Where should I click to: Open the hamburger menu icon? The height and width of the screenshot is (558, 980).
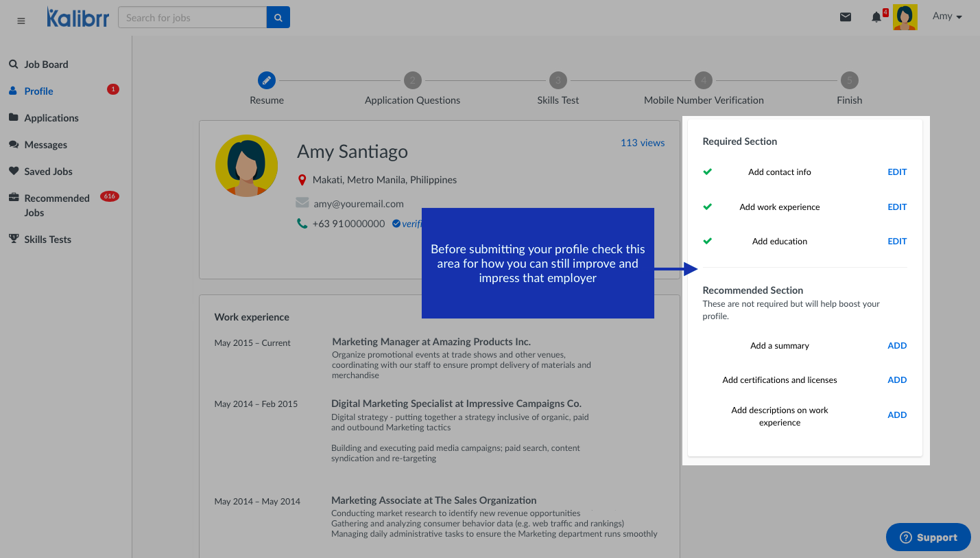tap(21, 21)
